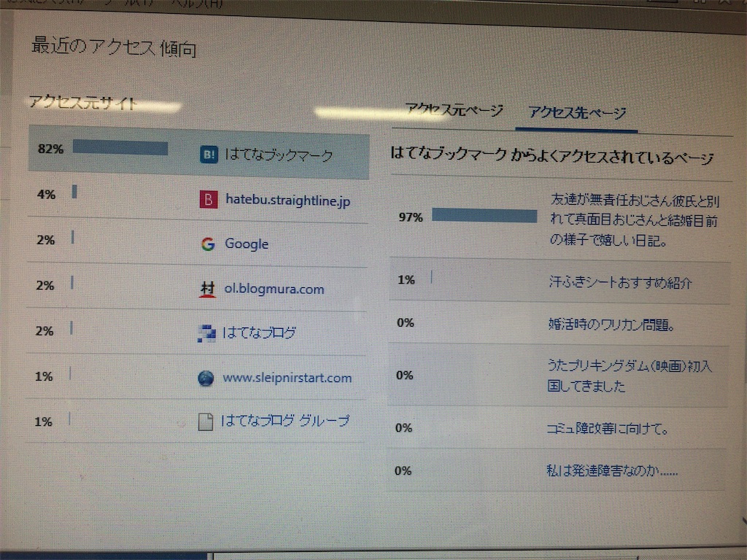The height and width of the screenshot is (560, 747).
Task: Open the ol.blogmura.com link
Action: (x=274, y=289)
